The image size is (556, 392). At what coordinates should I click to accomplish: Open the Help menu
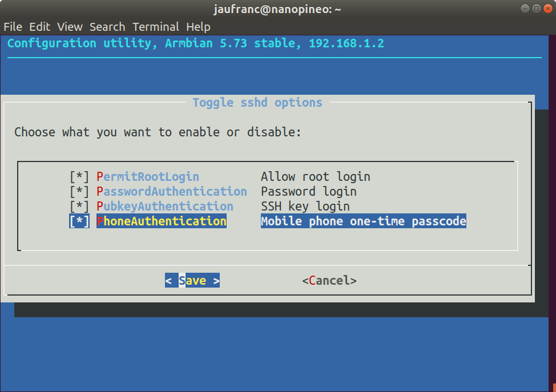[x=199, y=27]
